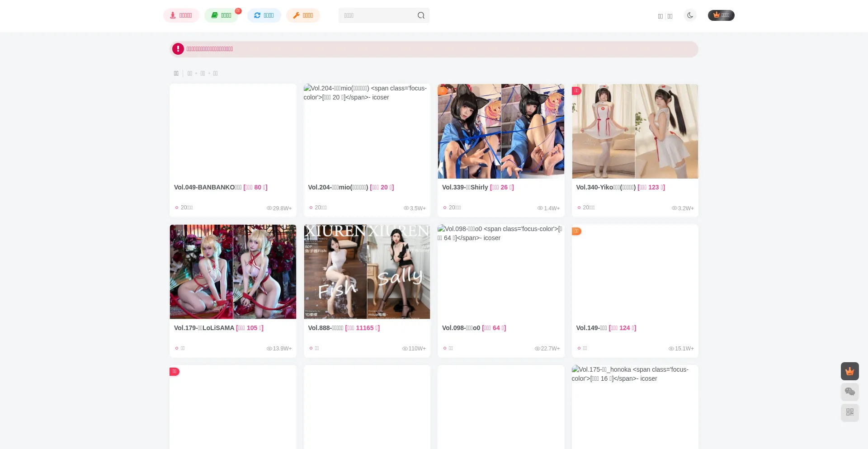Select the last sort tab above the grid

(x=215, y=73)
